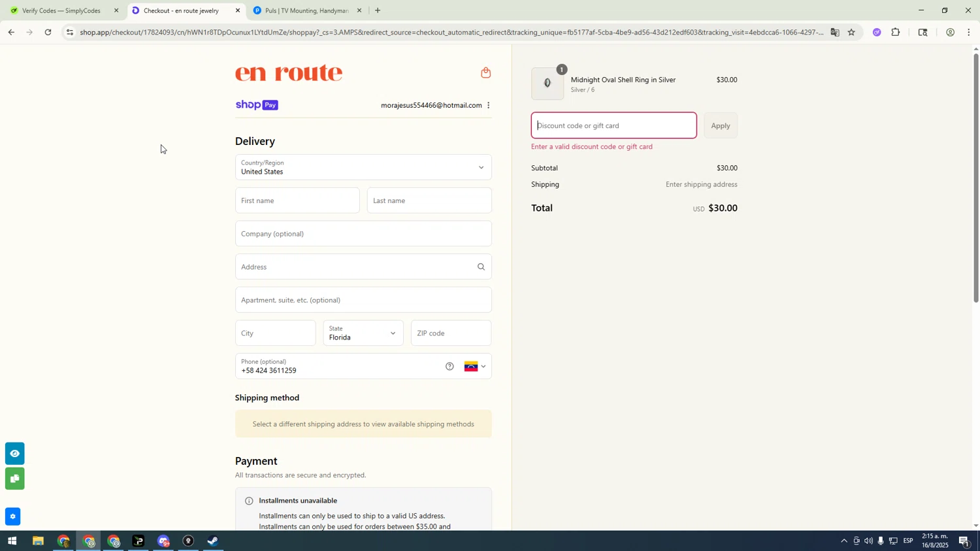This screenshot has height=551, width=980.
Task: Click the blue eye extension button
Action: tap(14, 453)
